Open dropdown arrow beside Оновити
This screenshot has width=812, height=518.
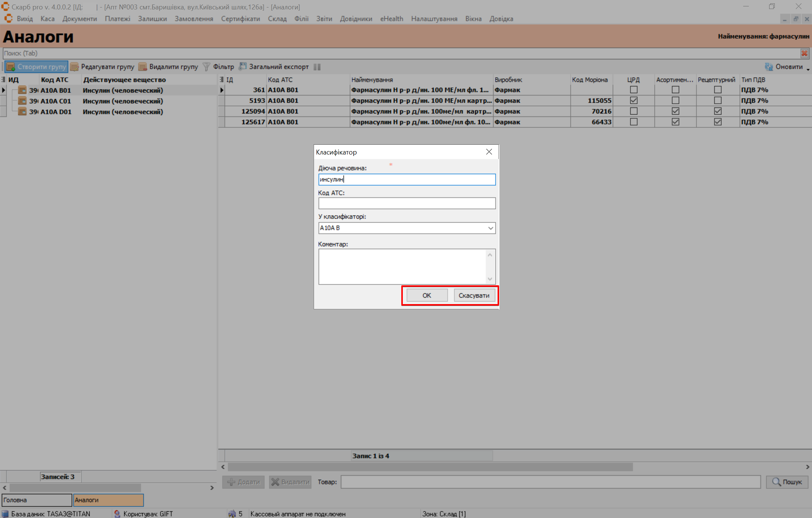808,69
